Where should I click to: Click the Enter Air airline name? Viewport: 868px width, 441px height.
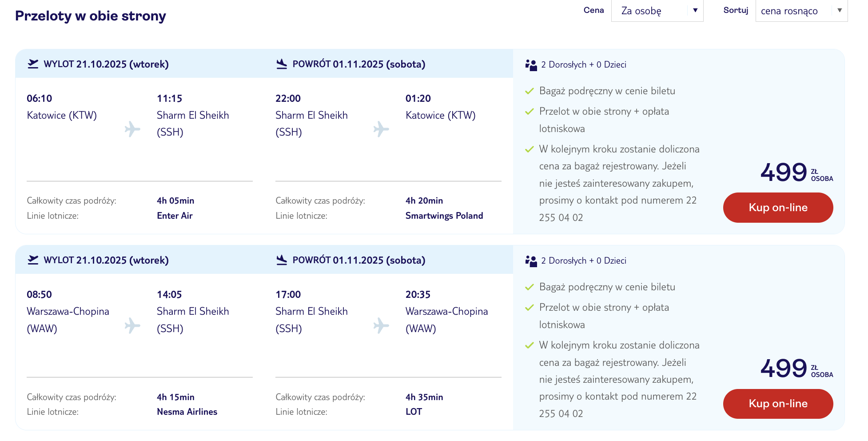175,216
